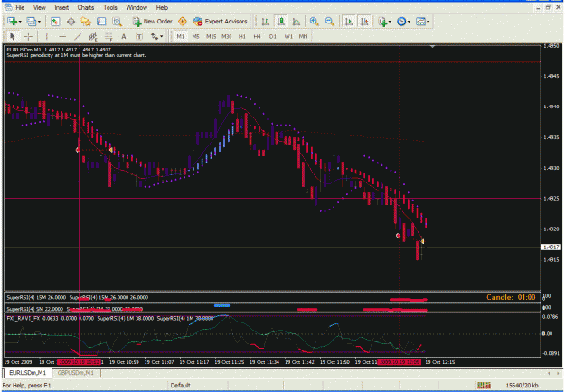The image size is (565, 392).
Task: Select the Cursor arrow tool
Action: [x=13, y=36]
